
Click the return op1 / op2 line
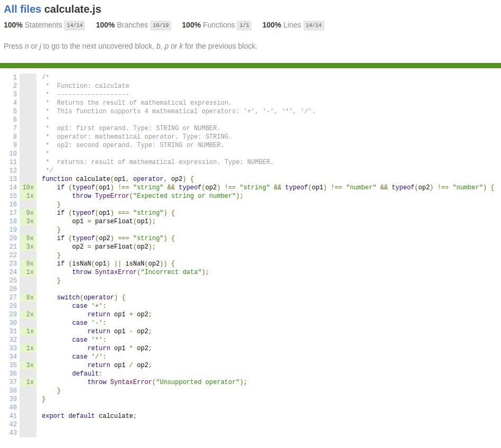point(119,365)
